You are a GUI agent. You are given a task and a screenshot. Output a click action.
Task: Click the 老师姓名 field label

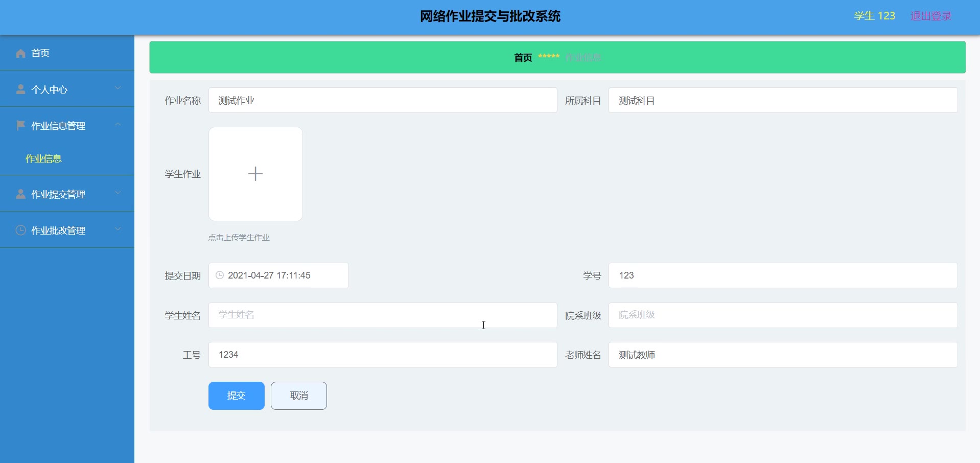point(583,355)
